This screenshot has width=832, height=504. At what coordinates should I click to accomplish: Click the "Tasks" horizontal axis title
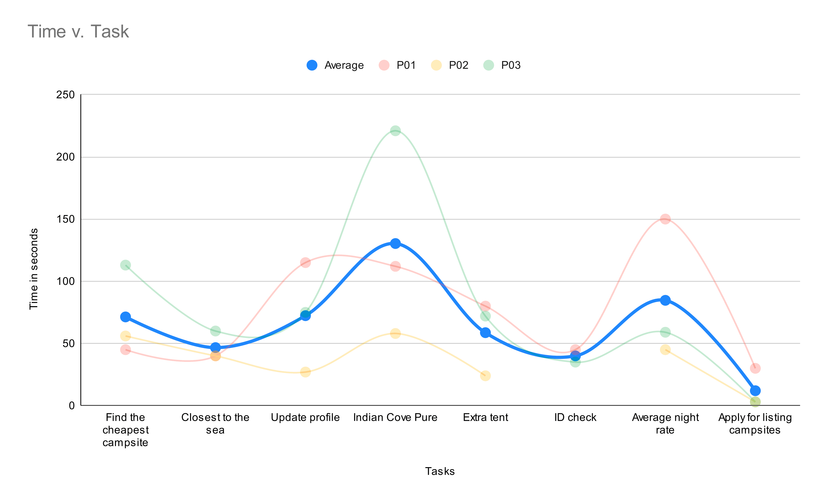click(440, 471)
